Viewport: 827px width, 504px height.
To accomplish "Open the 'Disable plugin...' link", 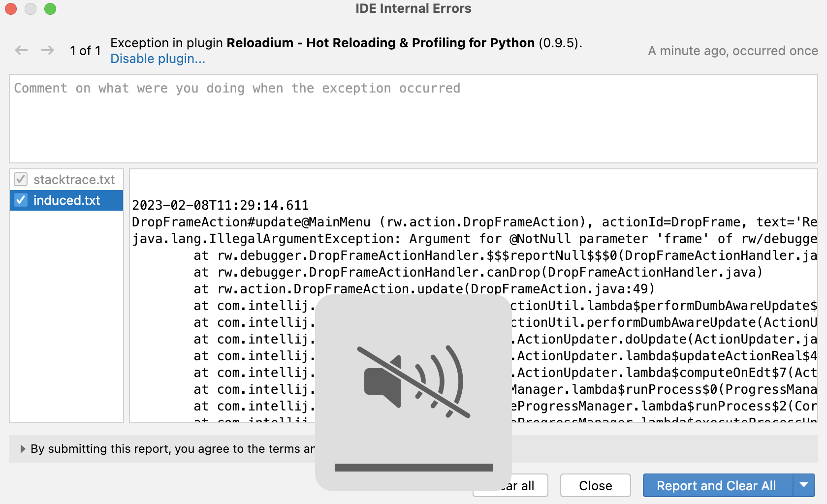I will click(x=158, y=59).
